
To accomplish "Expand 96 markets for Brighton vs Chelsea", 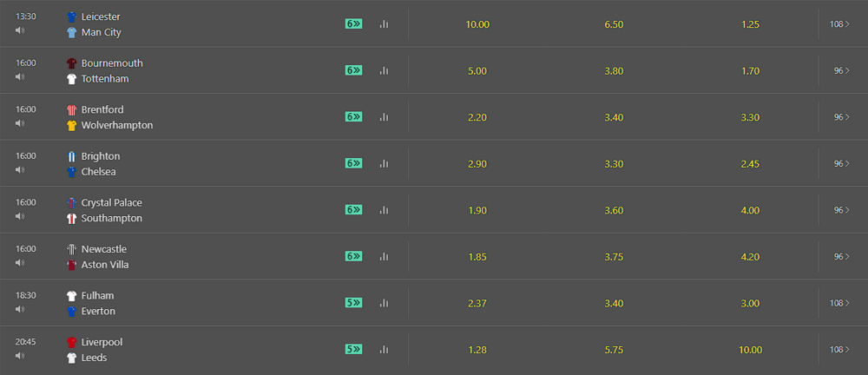I will point(841,163).
